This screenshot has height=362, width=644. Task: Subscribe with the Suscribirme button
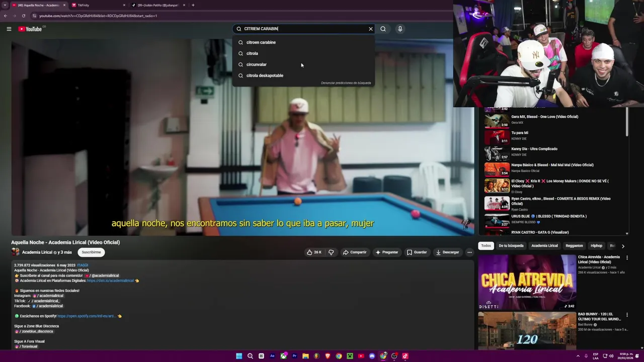point(92,252)
